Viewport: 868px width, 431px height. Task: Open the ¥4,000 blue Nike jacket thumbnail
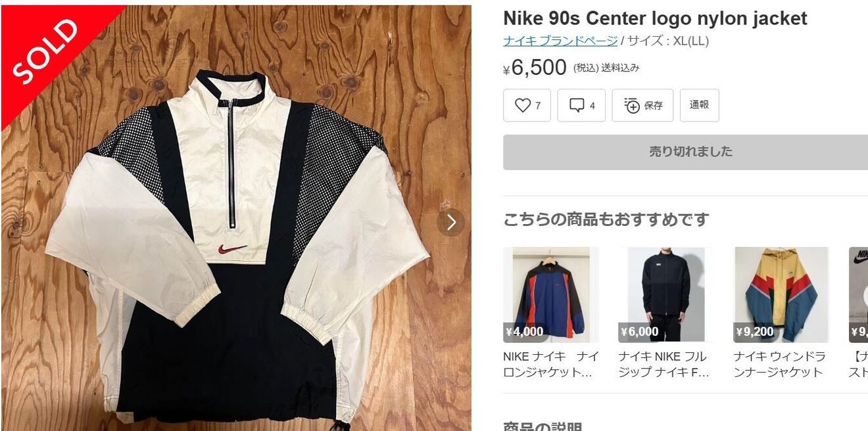pyautogui.click(x=551, y=294)
